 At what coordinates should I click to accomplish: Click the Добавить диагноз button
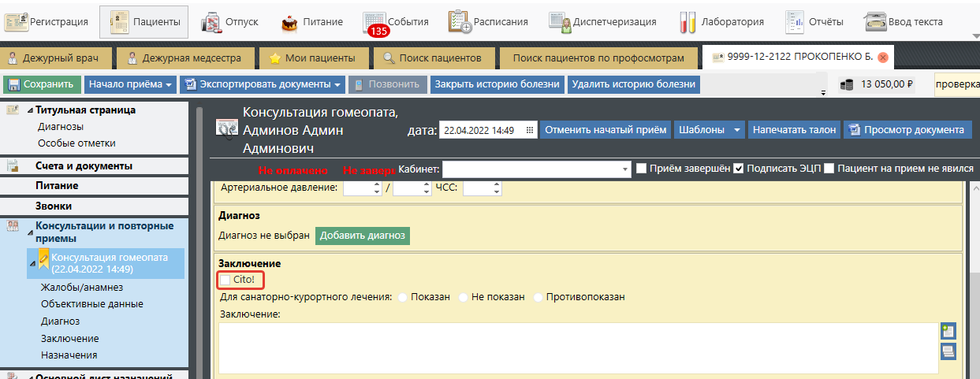coord(363,235)
